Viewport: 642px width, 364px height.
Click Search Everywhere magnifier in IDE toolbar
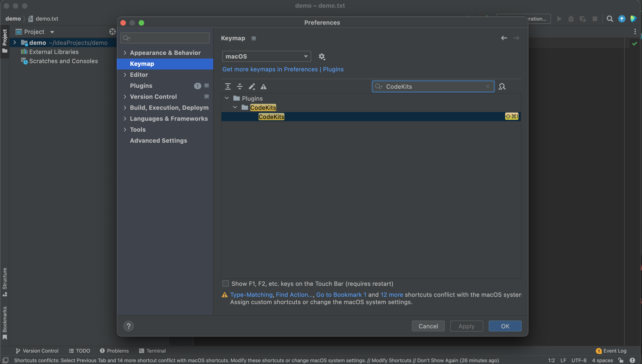610,19
